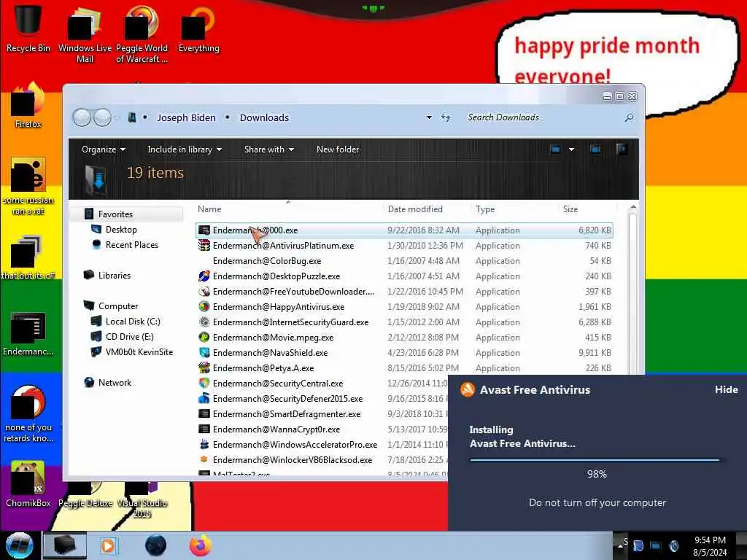Select Endermanch@SmartDefragmenter.exe file name
Screen dimensions: 747x560
[286, 414]
